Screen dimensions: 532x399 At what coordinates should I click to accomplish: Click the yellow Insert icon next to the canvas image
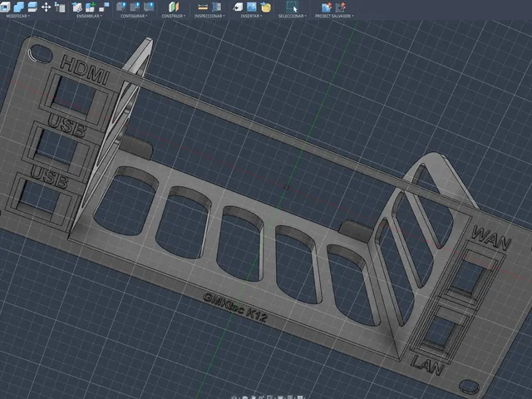click(x=266, y=7)
